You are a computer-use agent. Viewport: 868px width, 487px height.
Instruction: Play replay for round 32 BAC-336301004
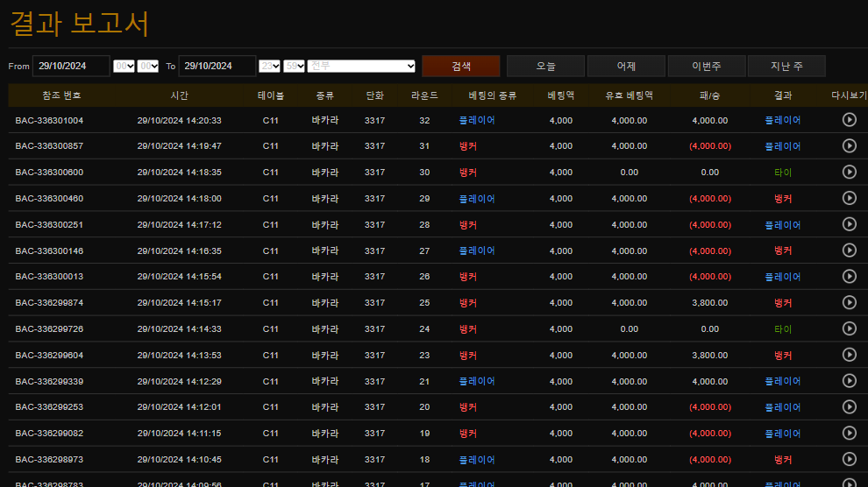point(849,120)
